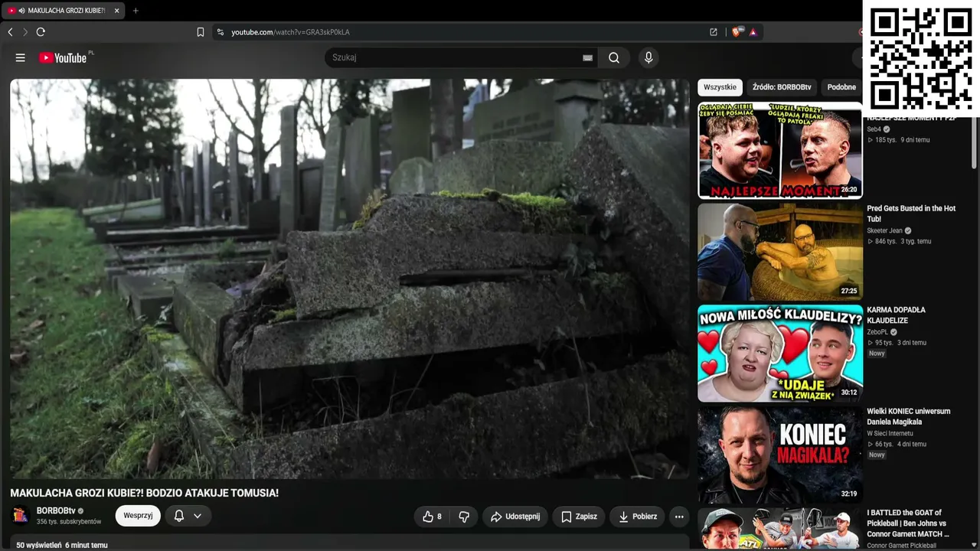Go back with browser back arrow
Image resolution: width=980 pixels, height=551 pixels.
(x=10, y=32)
